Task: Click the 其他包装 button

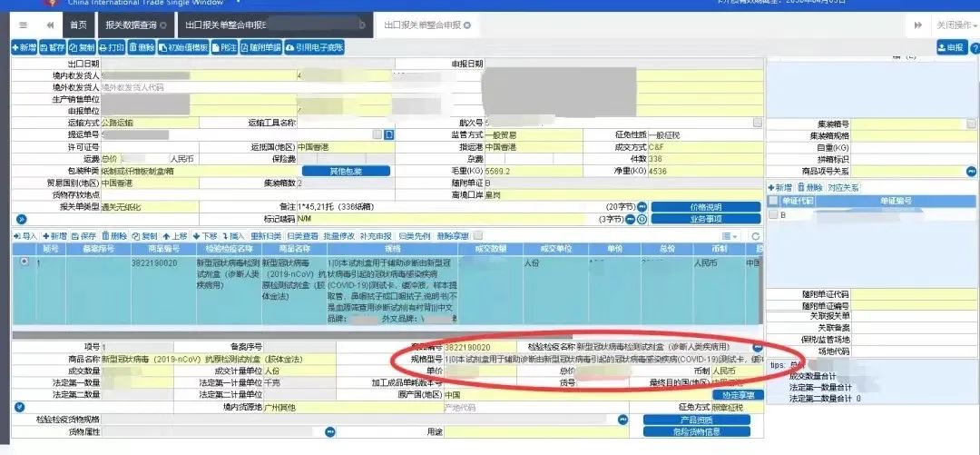Action: tap(346, 171)
